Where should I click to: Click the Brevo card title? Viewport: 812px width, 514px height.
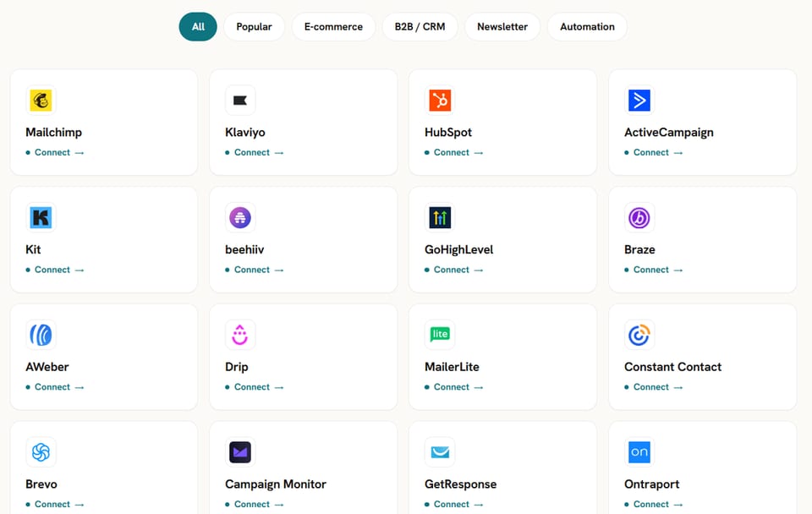click(x=41, y=484)
